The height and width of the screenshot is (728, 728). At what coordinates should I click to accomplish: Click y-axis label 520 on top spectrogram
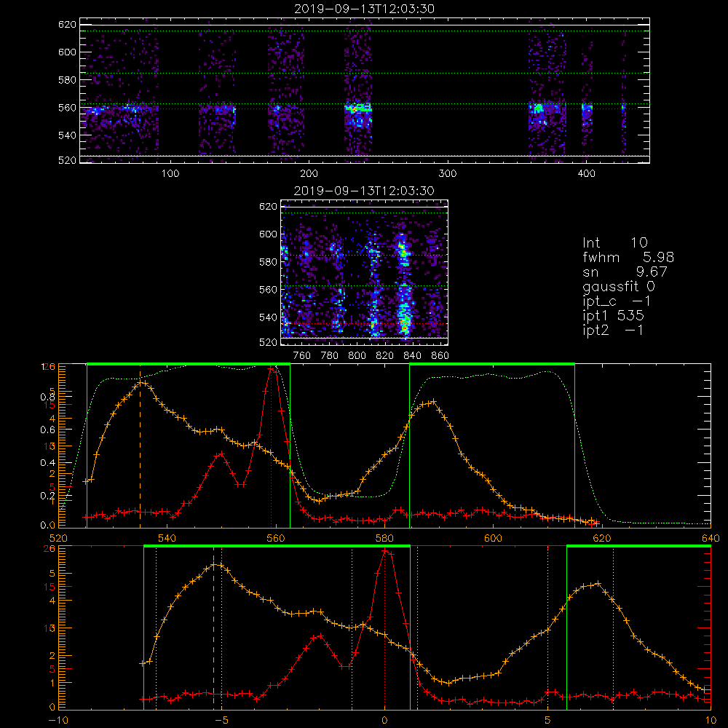pos(67,160)
